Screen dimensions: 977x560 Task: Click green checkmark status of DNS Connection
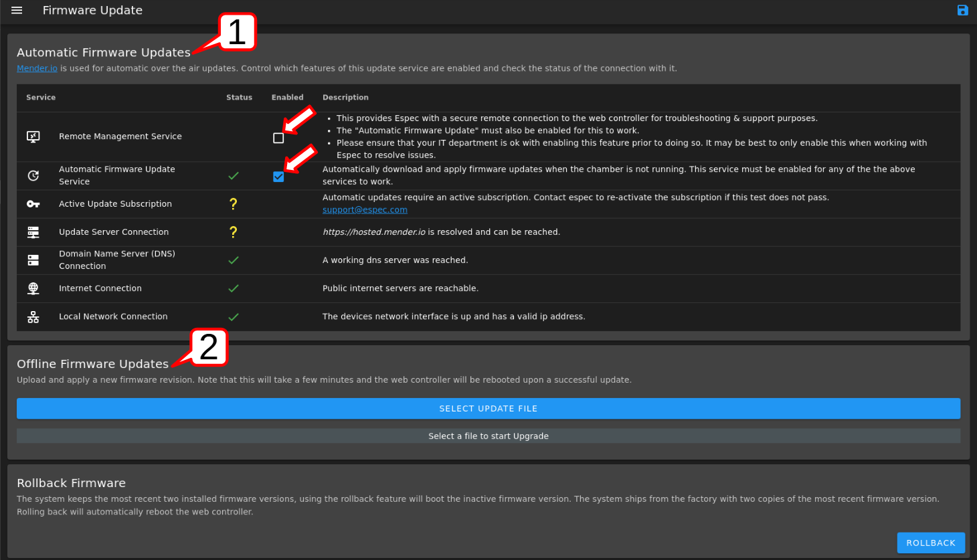click(x=234, y=260)
